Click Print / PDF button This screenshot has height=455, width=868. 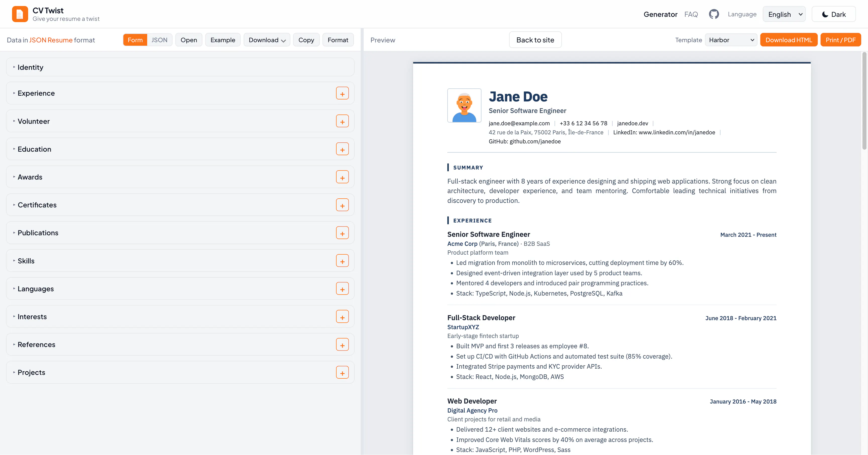coord(840,40)
